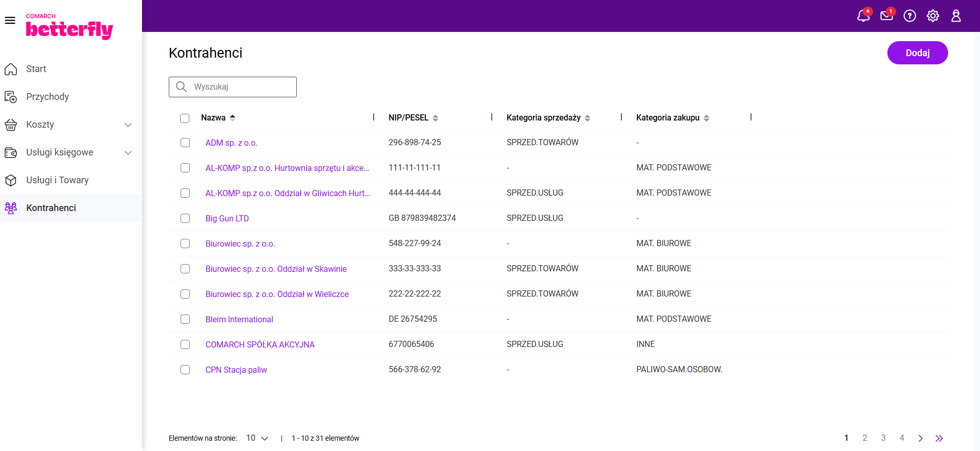The height and width of the screenshot is (451, 980).
Task: Navigate to Przychody in sidebar
Action: (x=47, y=97)
